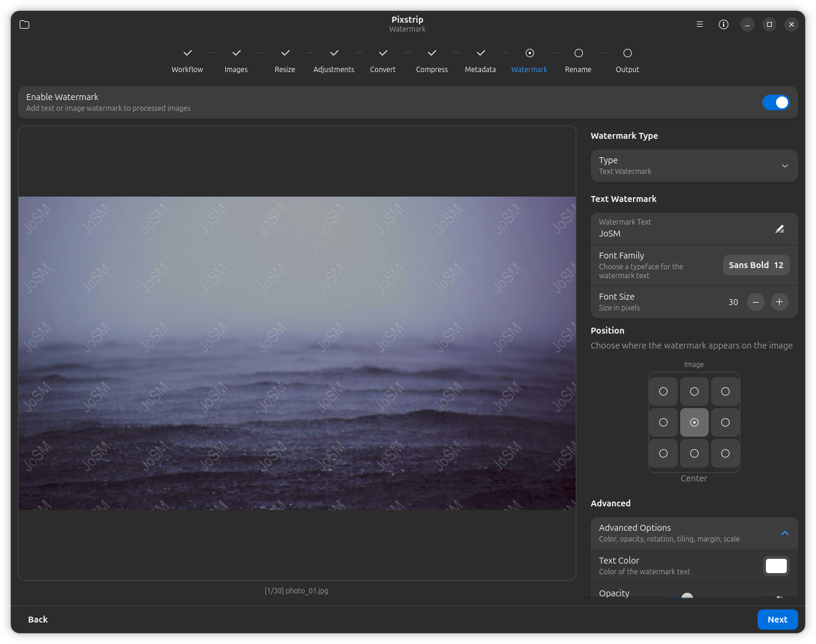Disable the Enable Watermark switch
816x644 pixels.
pyautogui.click(x=775, y=102)
